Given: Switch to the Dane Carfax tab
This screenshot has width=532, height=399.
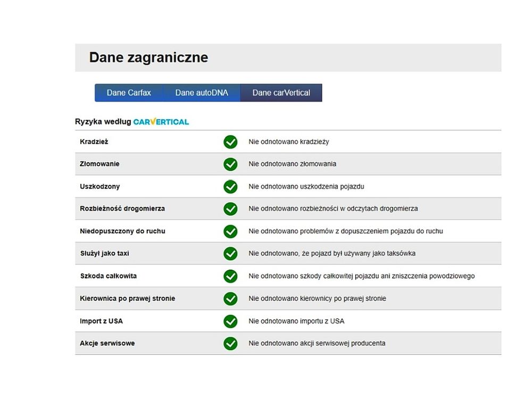Looking at the screenshot, I should (x=129, y=93).
